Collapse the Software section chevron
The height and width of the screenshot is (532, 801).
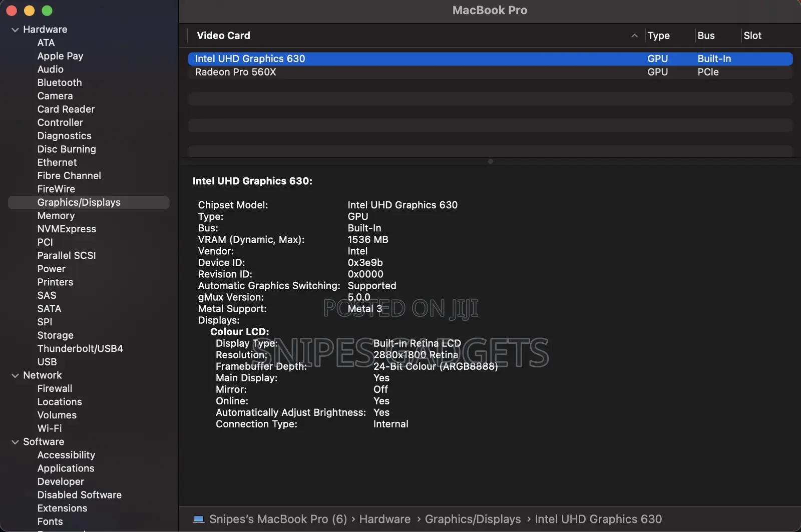pyautogui.click(x=15, y=442)
